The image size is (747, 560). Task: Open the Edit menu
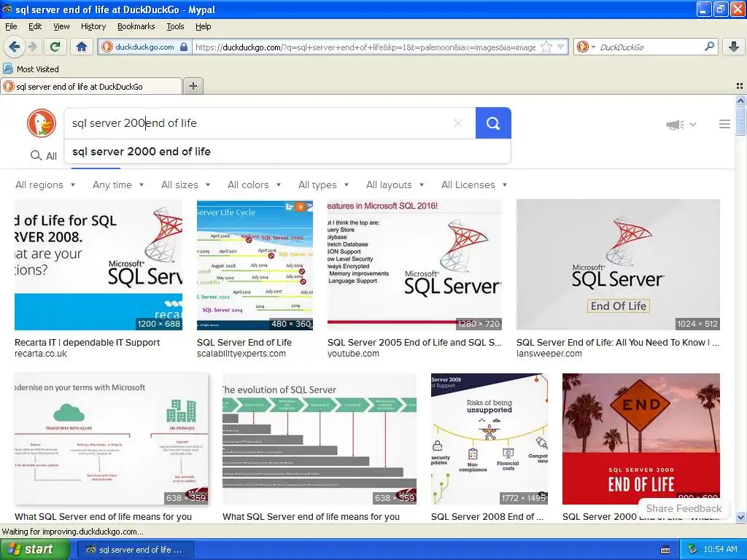[35, 27]
